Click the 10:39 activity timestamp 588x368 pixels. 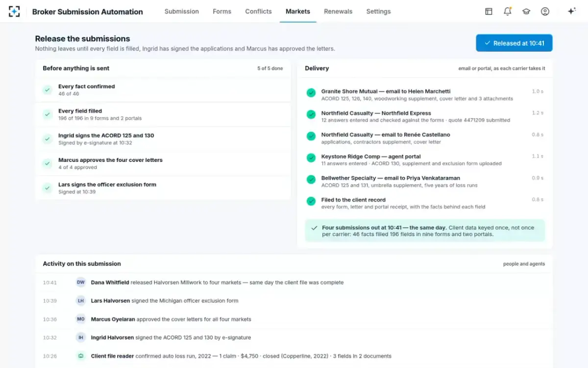point(49,301)
